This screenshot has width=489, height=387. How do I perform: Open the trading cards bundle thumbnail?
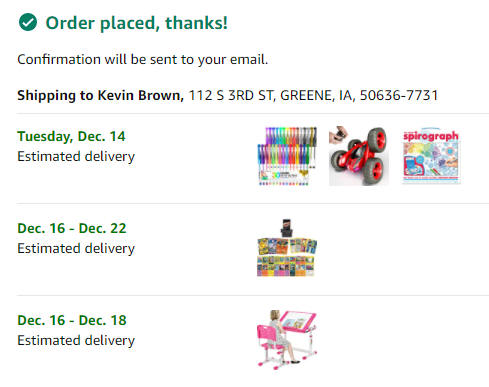click(287, 248)
